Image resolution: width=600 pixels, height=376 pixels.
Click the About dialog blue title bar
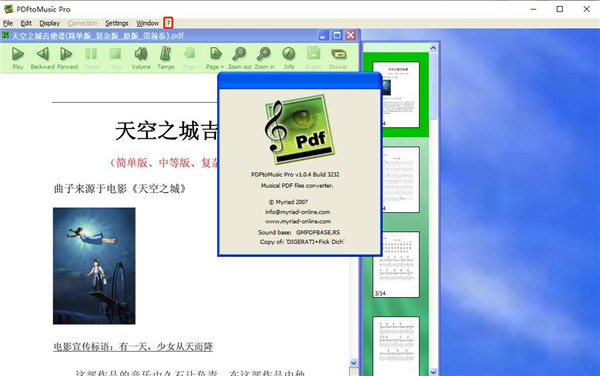pyautogui.click(x=300, y=81)
